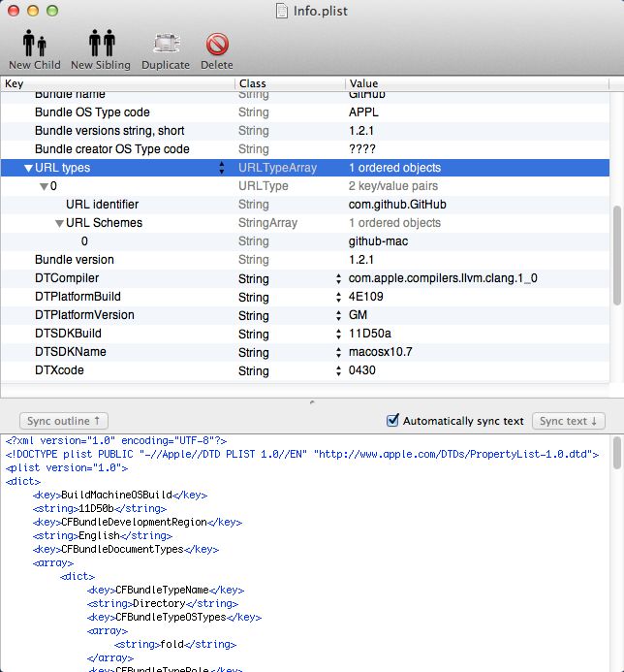Image resolution: width=624 pixels, height=672 pixels.
Task: Select the Bundle version row
Action: tap(305, 260)
